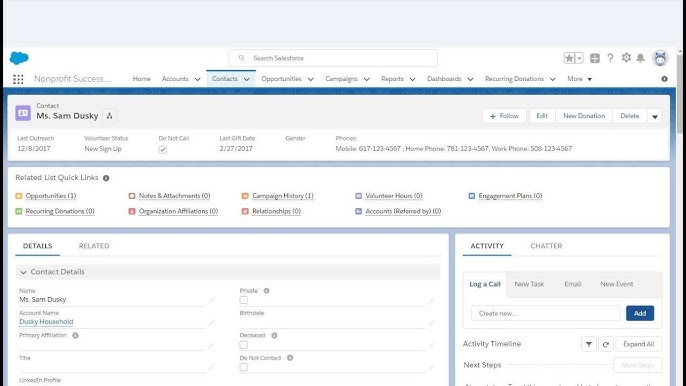The width and height of the screenshot is (686, 386).
Task: Click the notifications bell icon
Action: (640, 58)
